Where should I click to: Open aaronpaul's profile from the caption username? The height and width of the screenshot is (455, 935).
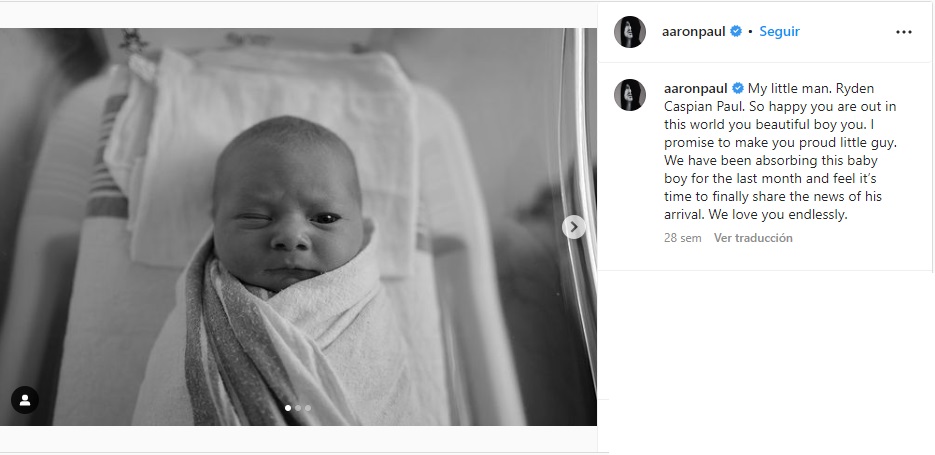[695, 88]
